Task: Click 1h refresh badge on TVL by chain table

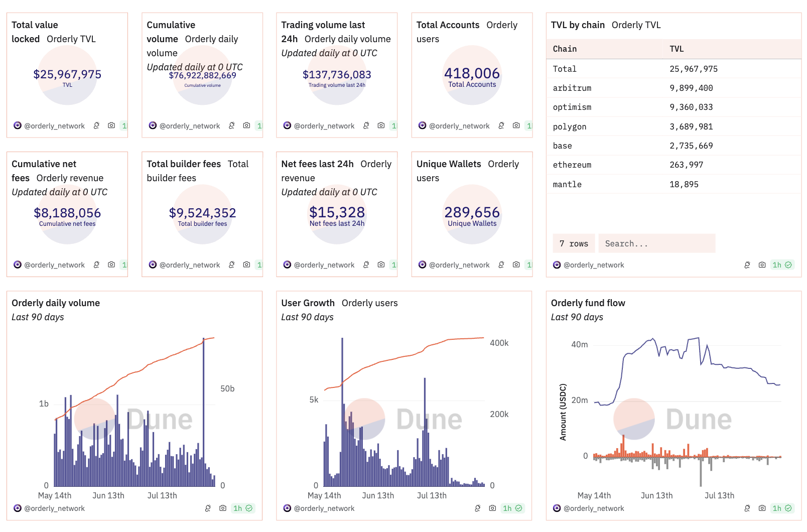Action: tap(781, 265)
